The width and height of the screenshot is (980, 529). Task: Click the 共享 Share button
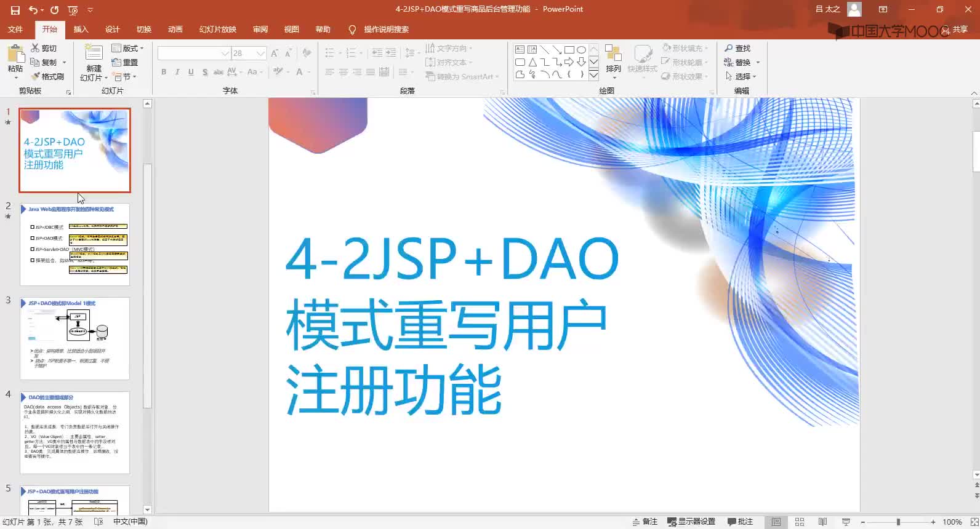[x=955, y=30]
